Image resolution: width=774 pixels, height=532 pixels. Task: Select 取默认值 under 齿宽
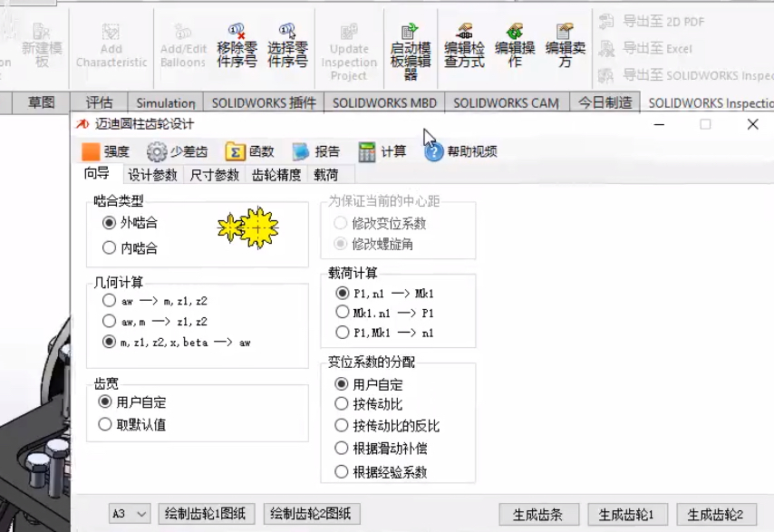coord(104,424)
